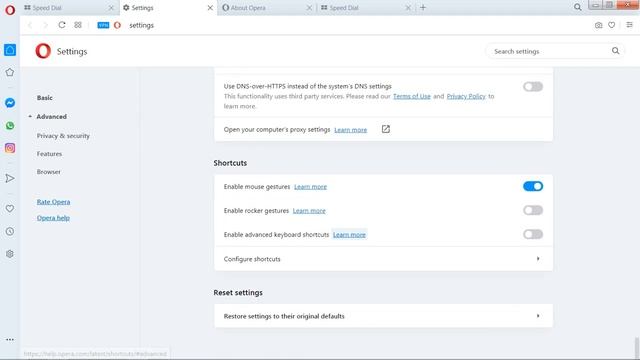This screenshot has height=360, width=640.
Task: Click the Rate Opera link
Action: click(53, 202)
